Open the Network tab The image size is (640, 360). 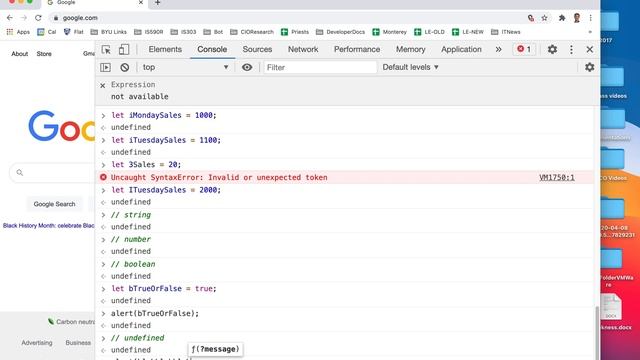[303, 49]
